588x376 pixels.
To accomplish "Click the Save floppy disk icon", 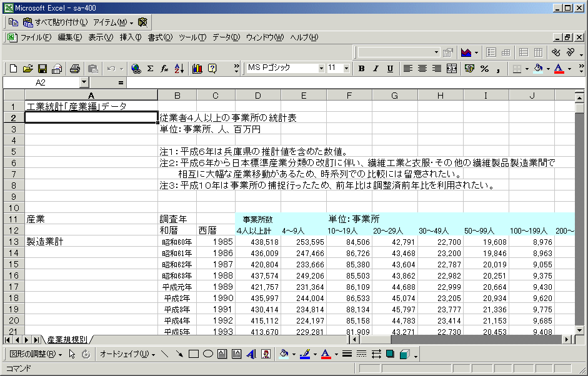I will click(x=42, y=69).
